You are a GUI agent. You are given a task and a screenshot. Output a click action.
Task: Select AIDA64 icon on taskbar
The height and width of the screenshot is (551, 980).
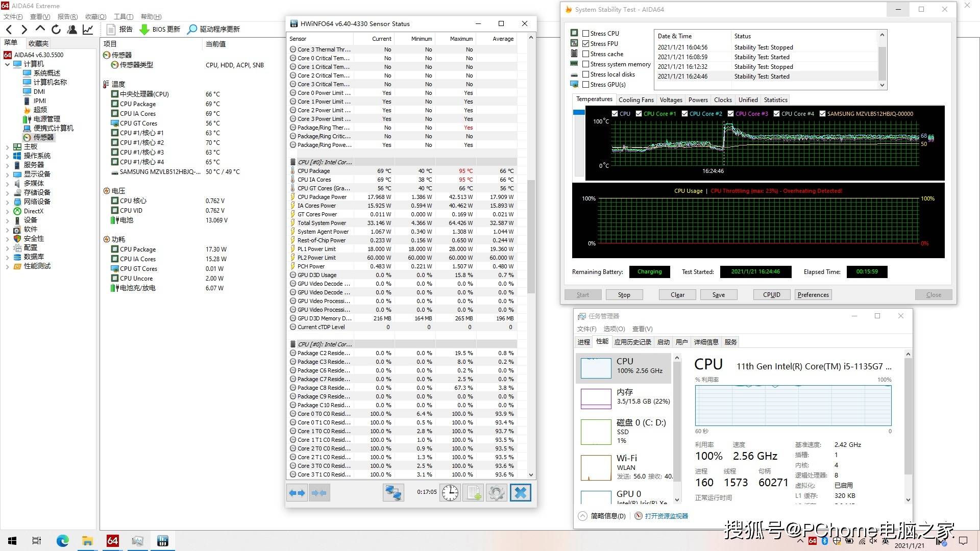click(x=112, y=541)
